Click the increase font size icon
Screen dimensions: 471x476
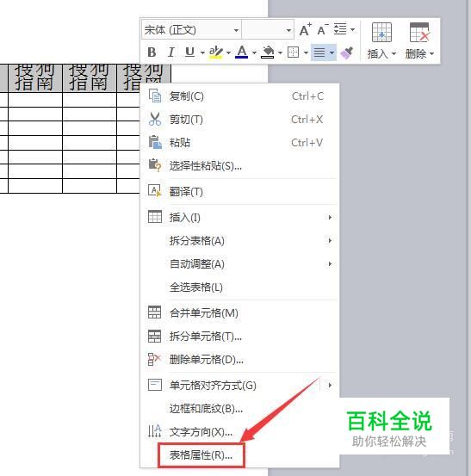pos(305,29)
